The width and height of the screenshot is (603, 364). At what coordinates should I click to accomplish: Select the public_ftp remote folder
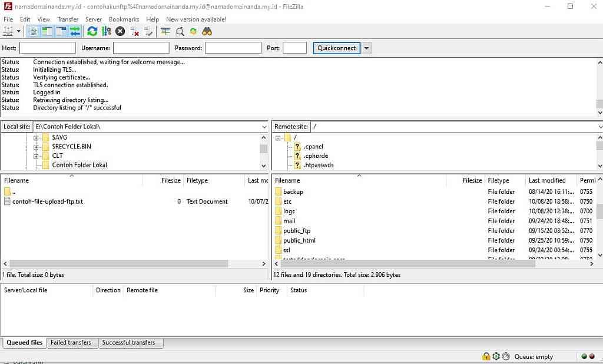coord(297,230)
